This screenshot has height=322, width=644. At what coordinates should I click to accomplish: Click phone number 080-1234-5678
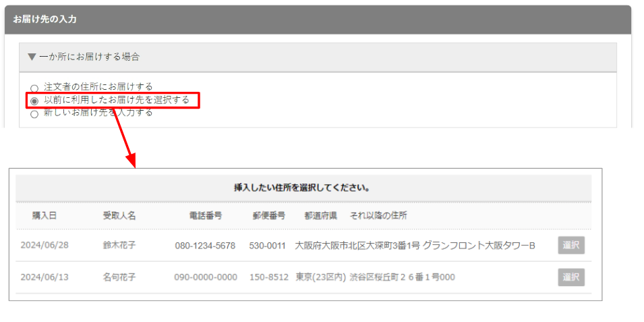(205, 246)
